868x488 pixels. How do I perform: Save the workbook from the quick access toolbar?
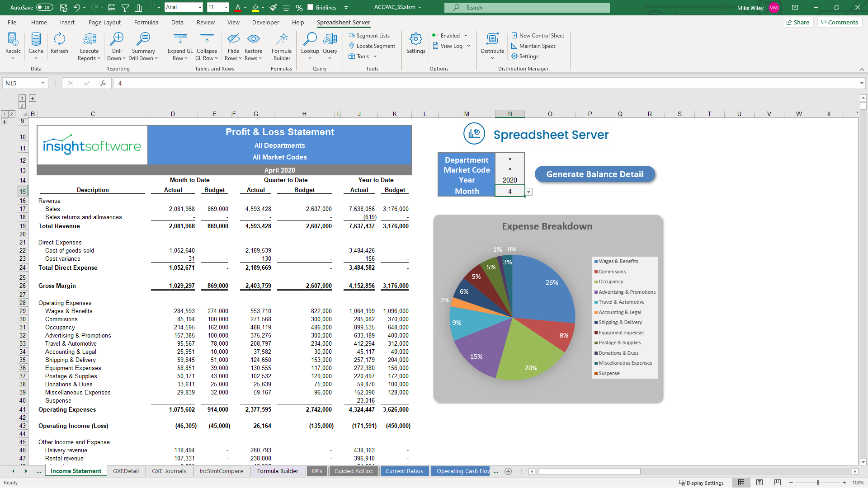tap(64, 8)
